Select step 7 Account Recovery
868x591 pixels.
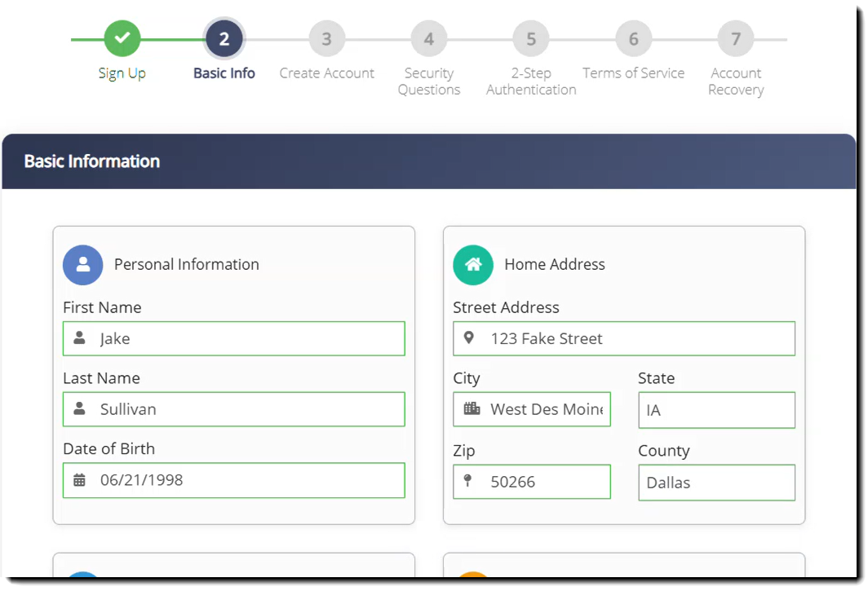tap(736, 38)
